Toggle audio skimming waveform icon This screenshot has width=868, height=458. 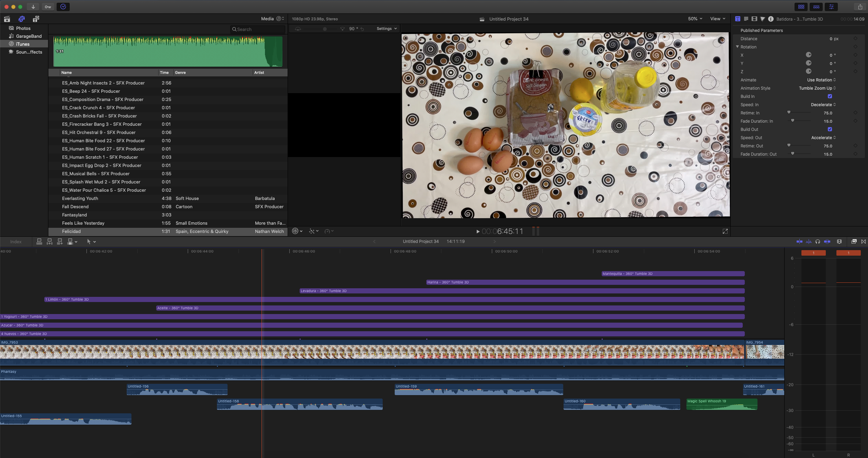pyautogui.click(x=809, y=242)
